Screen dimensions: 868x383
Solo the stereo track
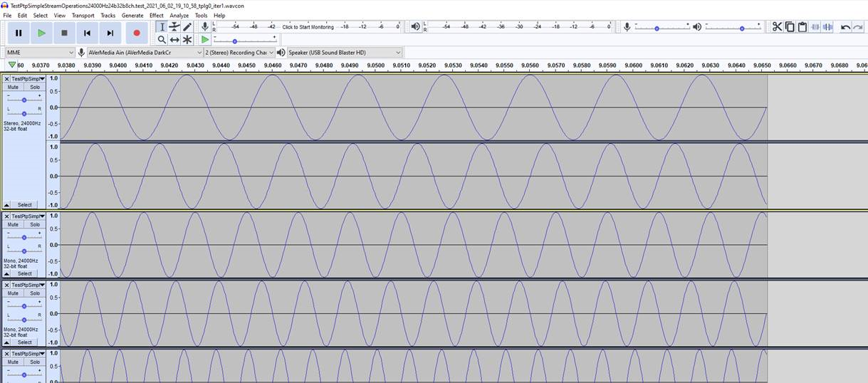coord(35,87)
